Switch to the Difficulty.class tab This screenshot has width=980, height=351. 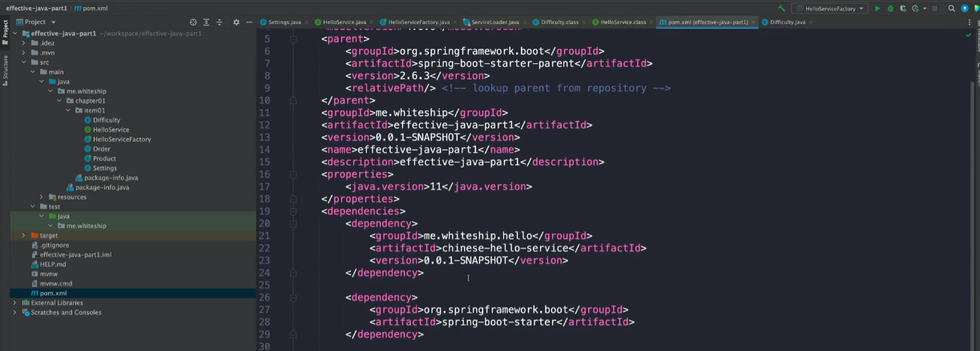click(x=559, y=22)
